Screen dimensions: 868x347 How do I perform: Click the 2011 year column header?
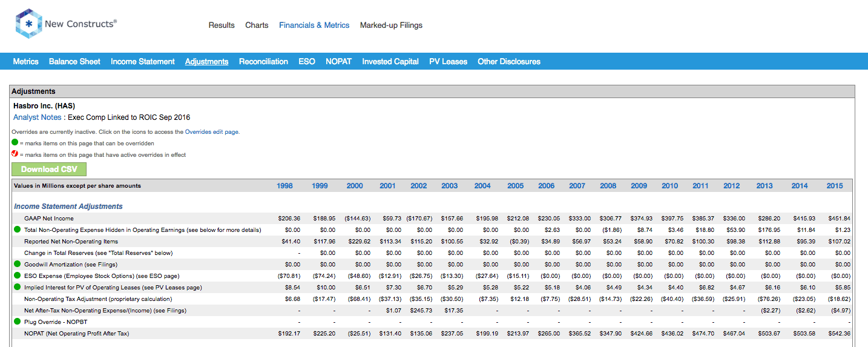(700, 186)
